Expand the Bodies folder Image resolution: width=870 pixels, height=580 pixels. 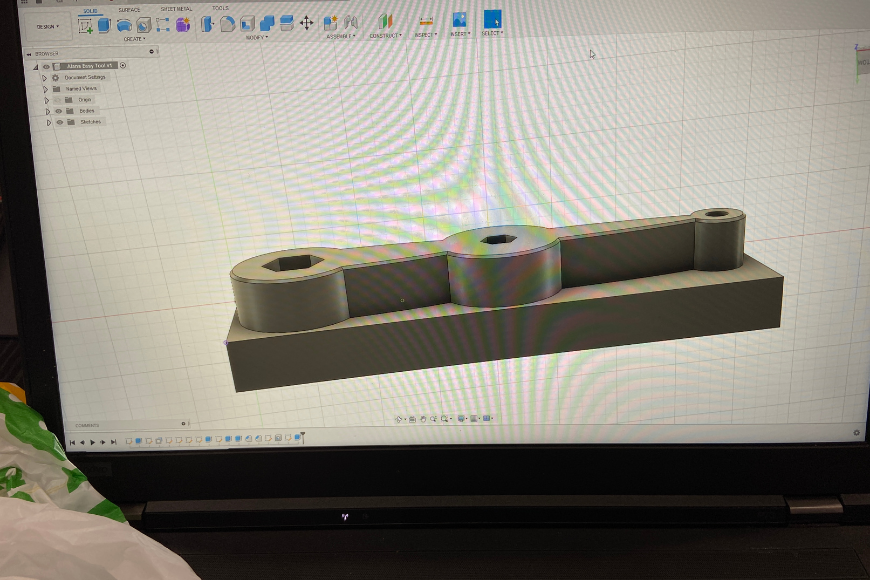point(48,112)
